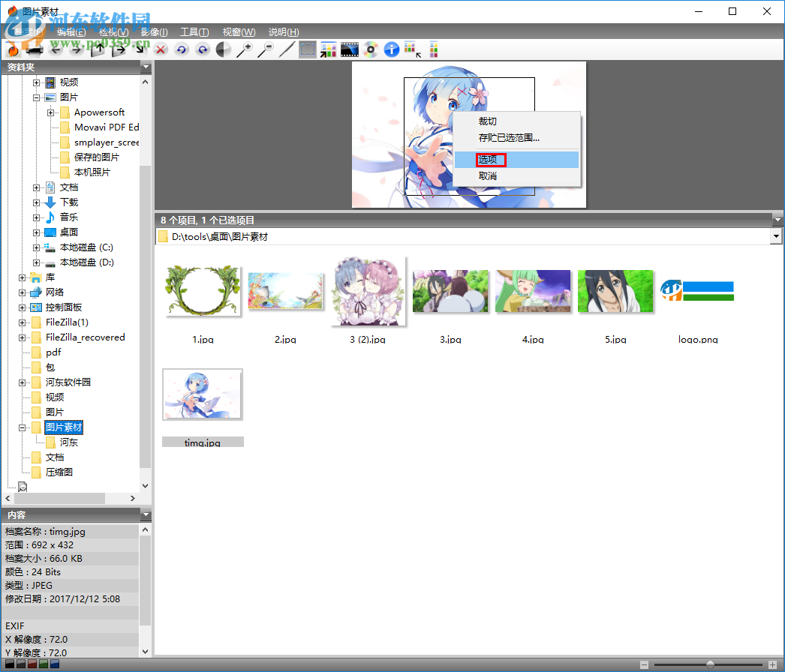Toggle the dashed rectangle selection tool
Image resolution: width=785 pixels, height=672 pixels.
tap(308, 49)
